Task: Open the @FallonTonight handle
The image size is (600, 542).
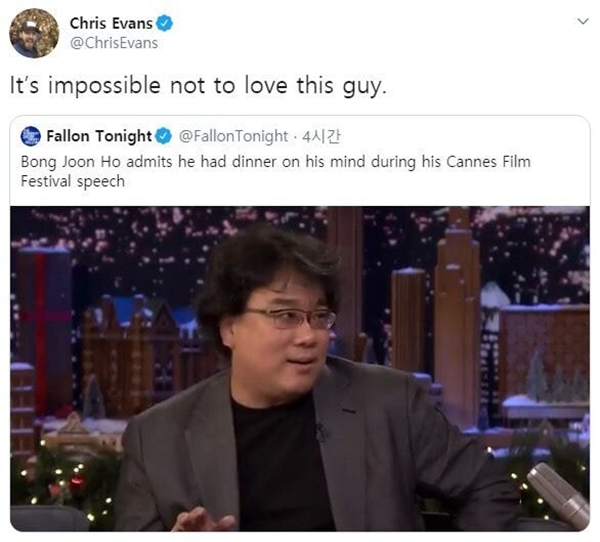Action: [x=233, y=136]
